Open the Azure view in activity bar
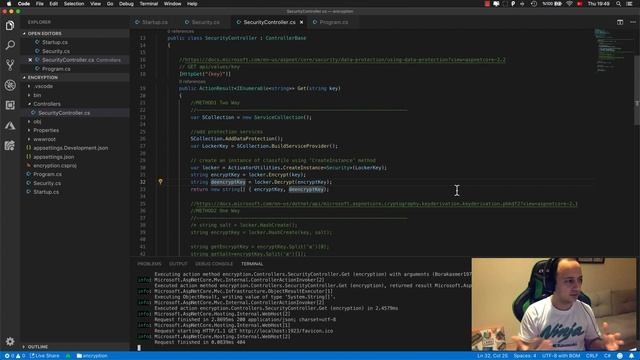 point(10,125)
